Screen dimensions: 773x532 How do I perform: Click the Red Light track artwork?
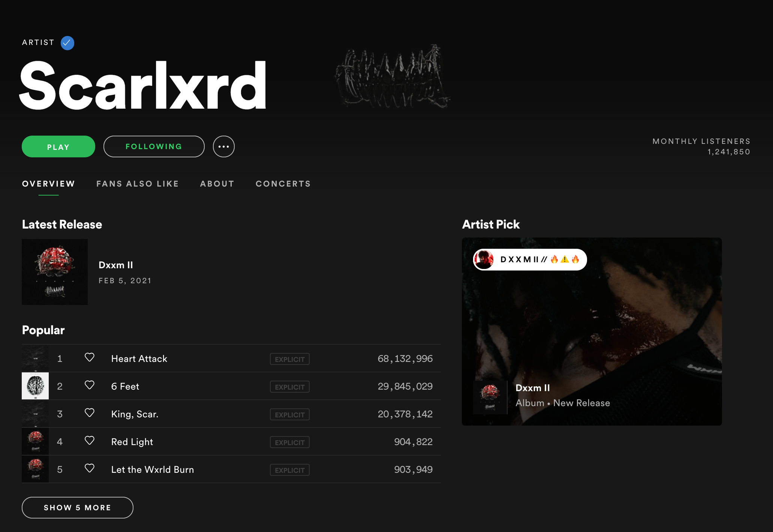tap(35, 441)
